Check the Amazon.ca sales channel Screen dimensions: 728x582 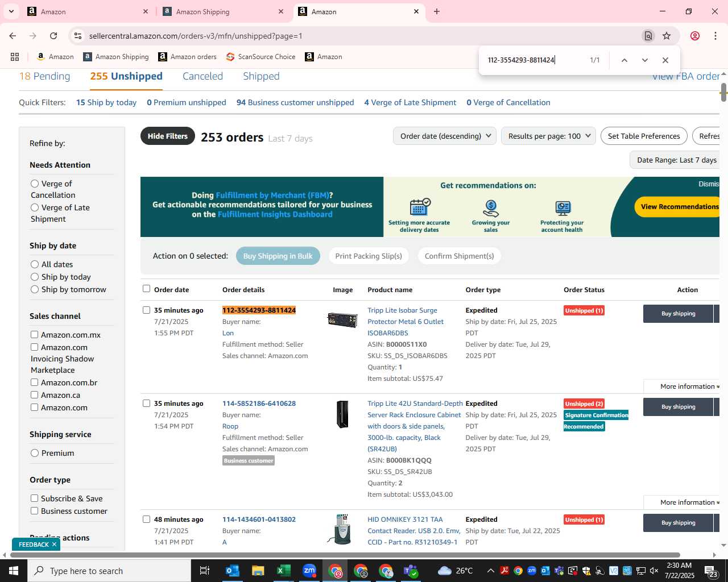[x=34, y=395]
